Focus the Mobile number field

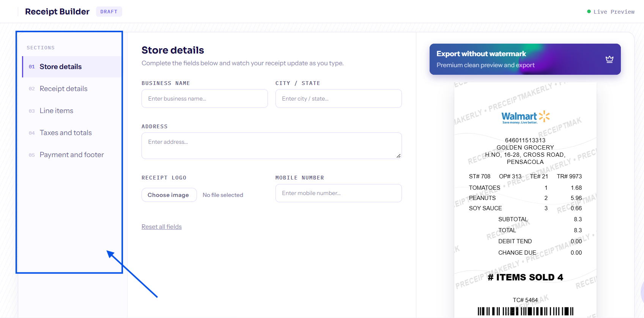pos(339,193)
